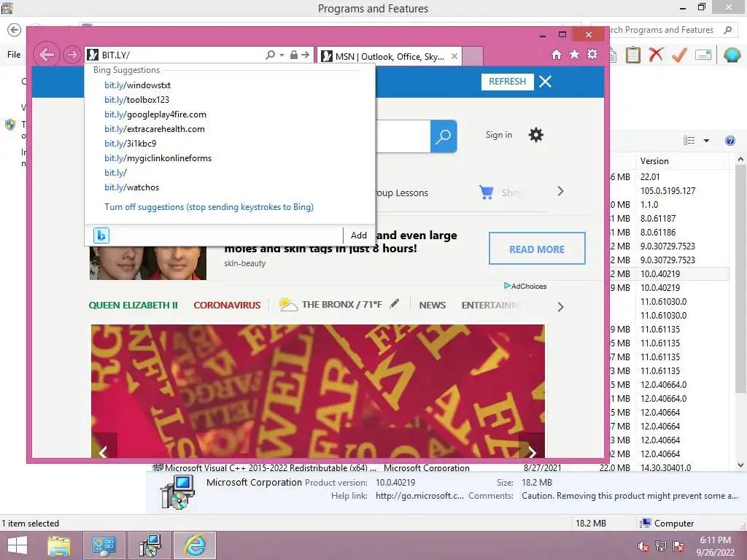This screenshot has height=560, width=747.
Task: Open IE Favorites star icon
Action: pyautogui.click(x=575, y=54)
